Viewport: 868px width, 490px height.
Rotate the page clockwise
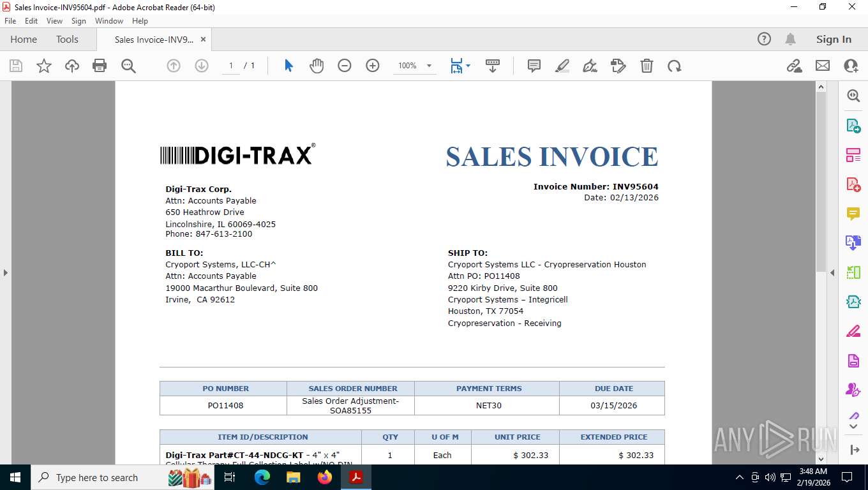(x=675, y=66)
